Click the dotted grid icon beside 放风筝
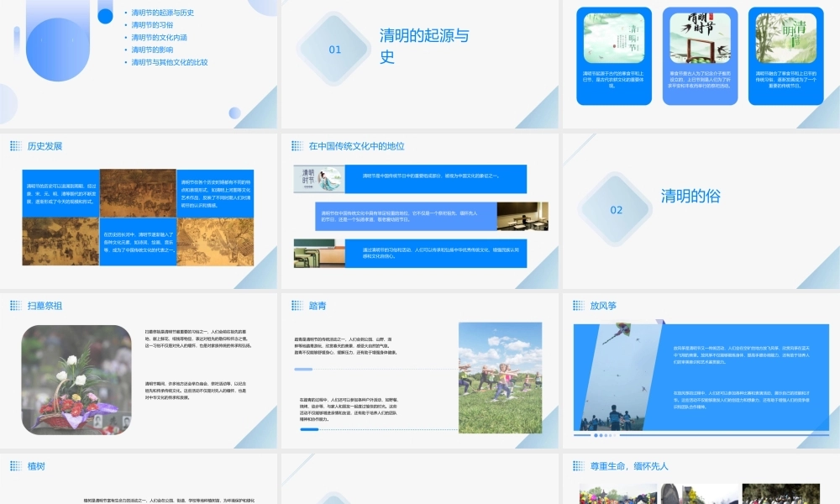This screenshot has width=840, height=504. click(579, 305)
